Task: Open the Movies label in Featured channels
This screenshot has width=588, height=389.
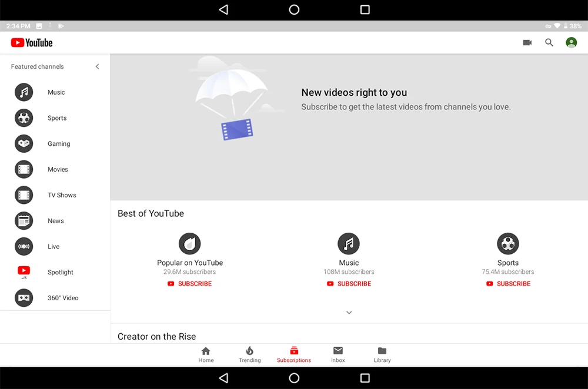Action: coord(58,169)
